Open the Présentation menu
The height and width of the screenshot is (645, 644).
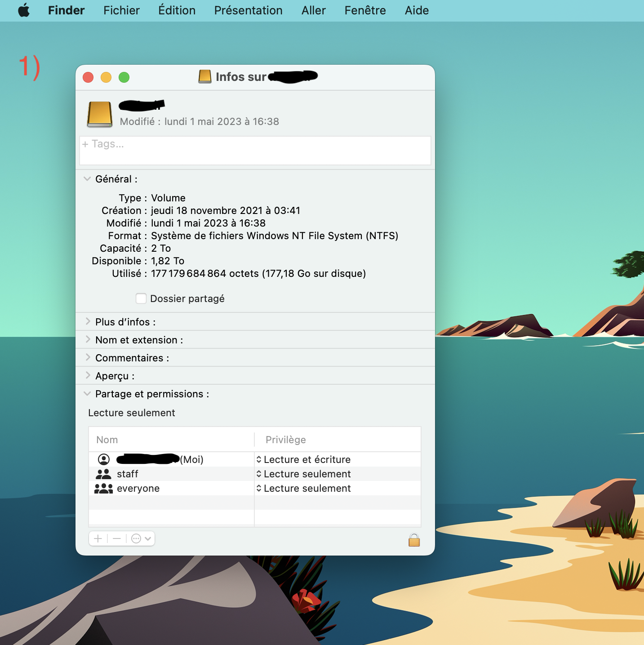[249, 10]
